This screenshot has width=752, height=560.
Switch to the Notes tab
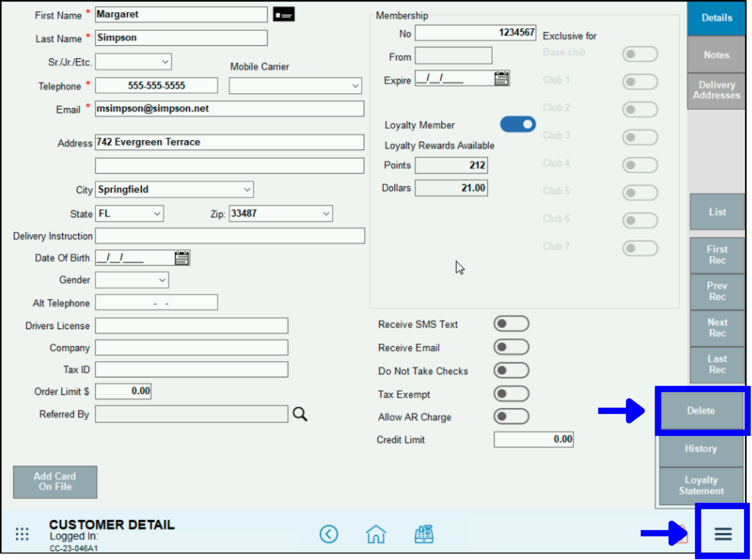click(x=716, y=55)
